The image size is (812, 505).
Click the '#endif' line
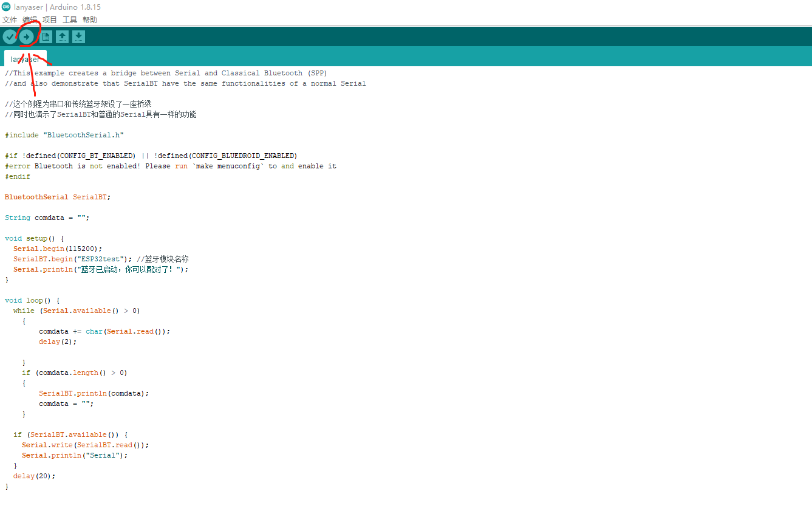(x=18, y=176)
